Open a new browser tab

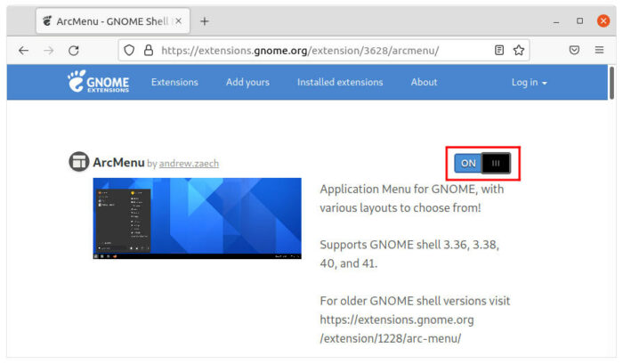point(204,21)
